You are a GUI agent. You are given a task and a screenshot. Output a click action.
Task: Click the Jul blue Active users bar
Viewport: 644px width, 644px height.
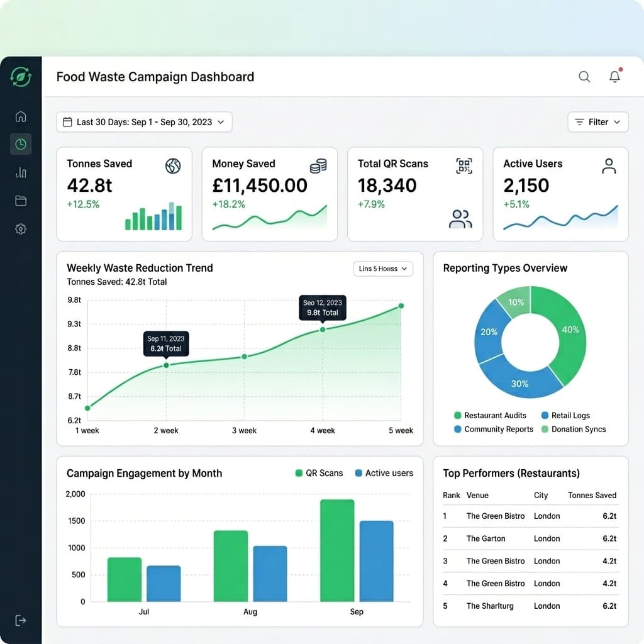[164, 584]
